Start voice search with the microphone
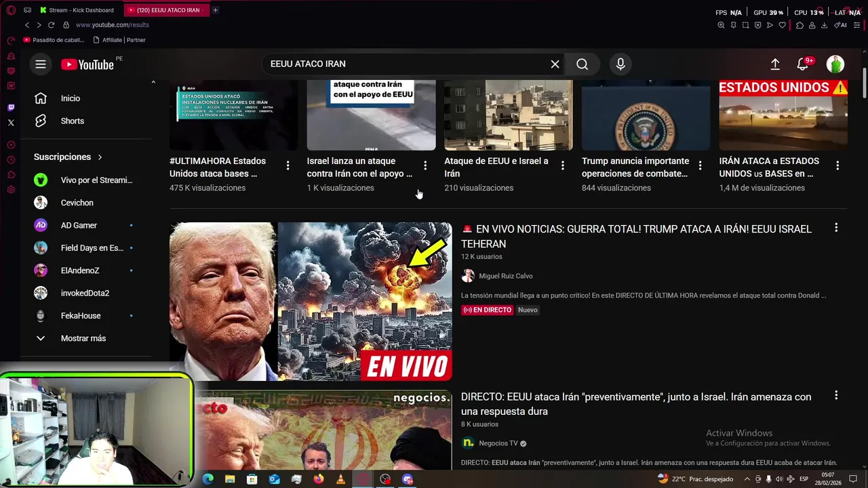The width and height of the screenshot is (868, 488). pos(620,64)
